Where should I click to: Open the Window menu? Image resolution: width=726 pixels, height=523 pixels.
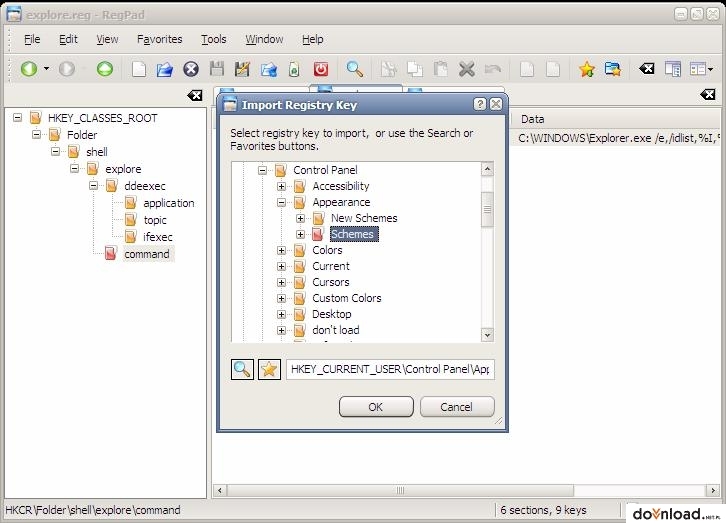[264, 39]
